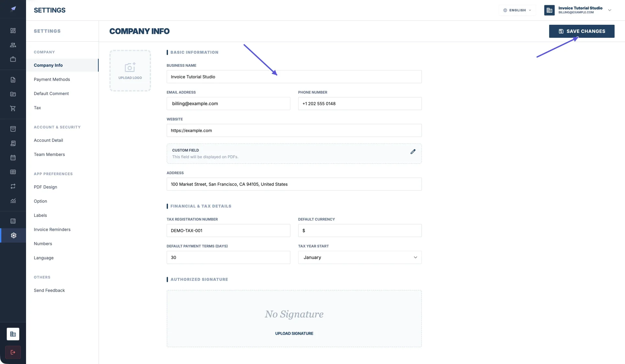Click the red logout icon
Screen dimensions: 625x364
coord(13,352)
